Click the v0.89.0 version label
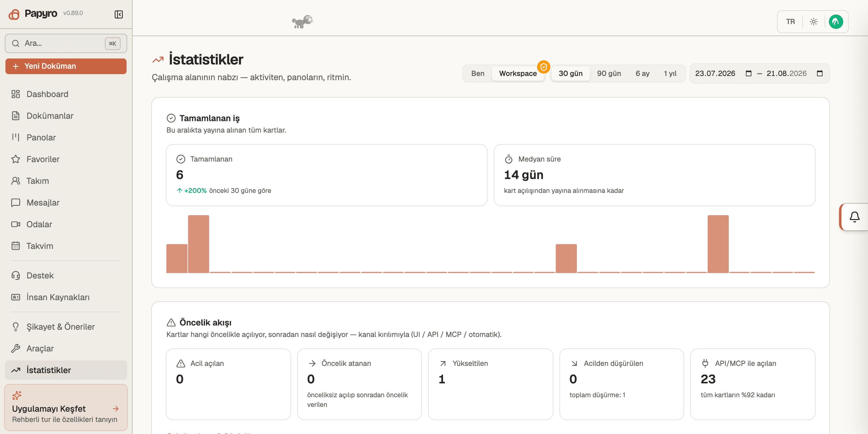Image resolution: width=868 pixels, height=434 pixels. [73, 13]
